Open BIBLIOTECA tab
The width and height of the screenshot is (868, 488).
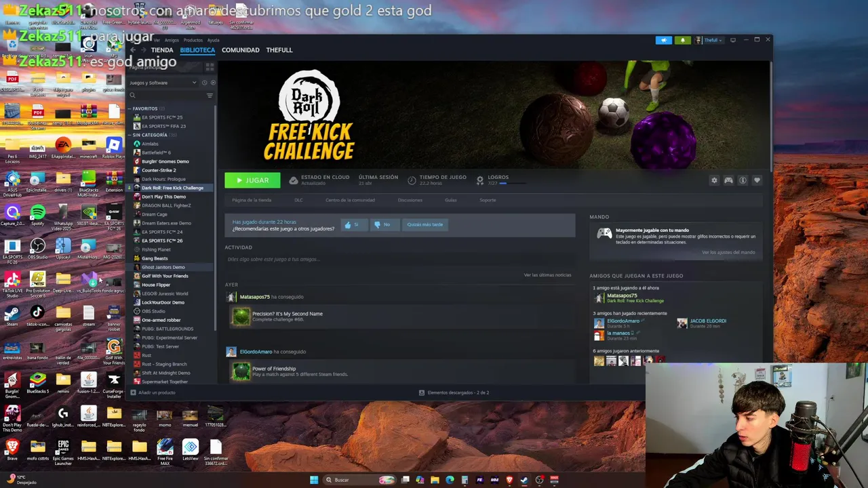(197, 50)
